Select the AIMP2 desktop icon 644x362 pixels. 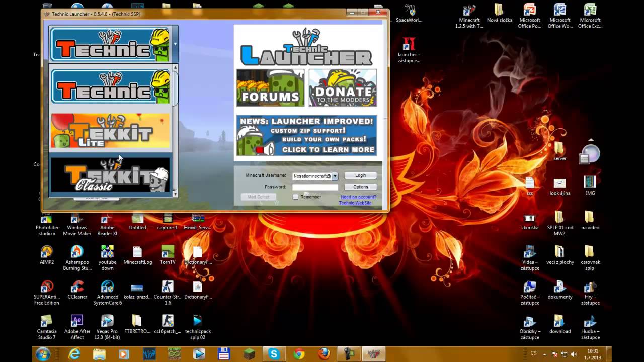pos(47,255)
